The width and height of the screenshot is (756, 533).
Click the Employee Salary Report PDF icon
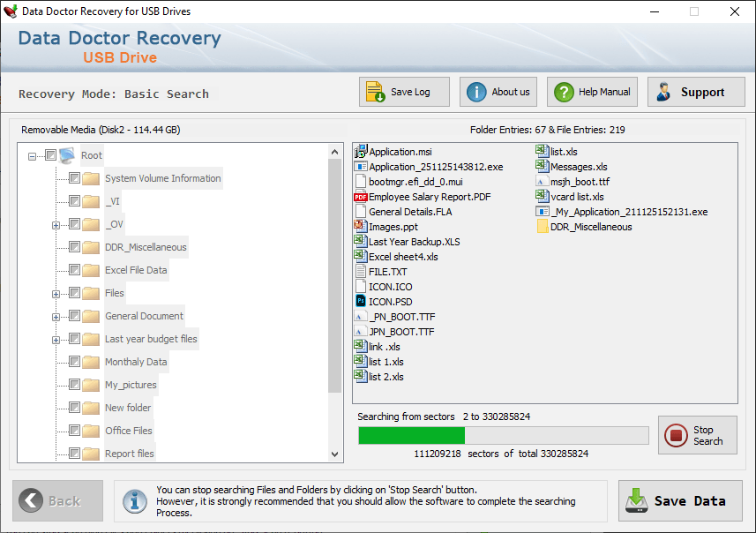(x=360, y=197)
